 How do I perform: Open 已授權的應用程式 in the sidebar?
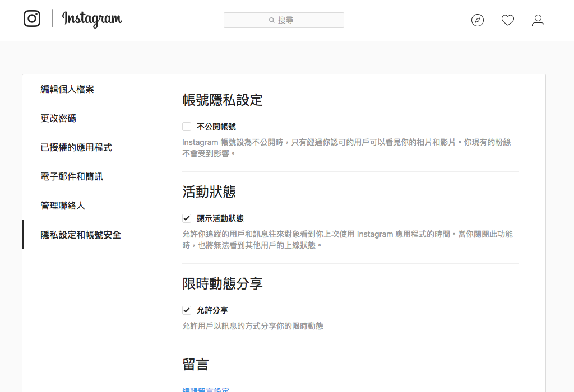pyautogui.click(x=76, y=147)
